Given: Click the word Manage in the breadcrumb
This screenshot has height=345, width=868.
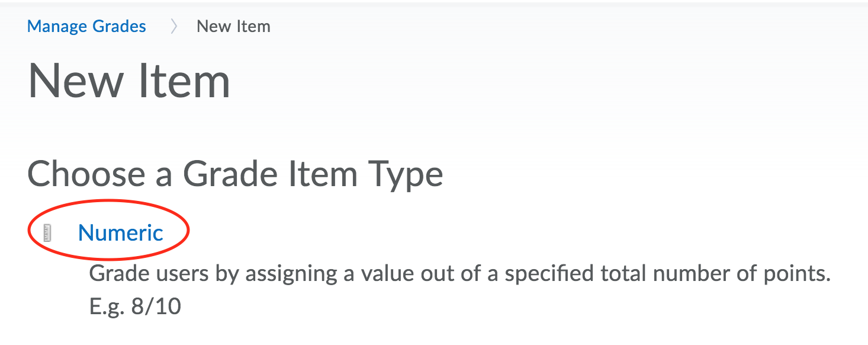Looking at the screenshot, I should 57,27.
